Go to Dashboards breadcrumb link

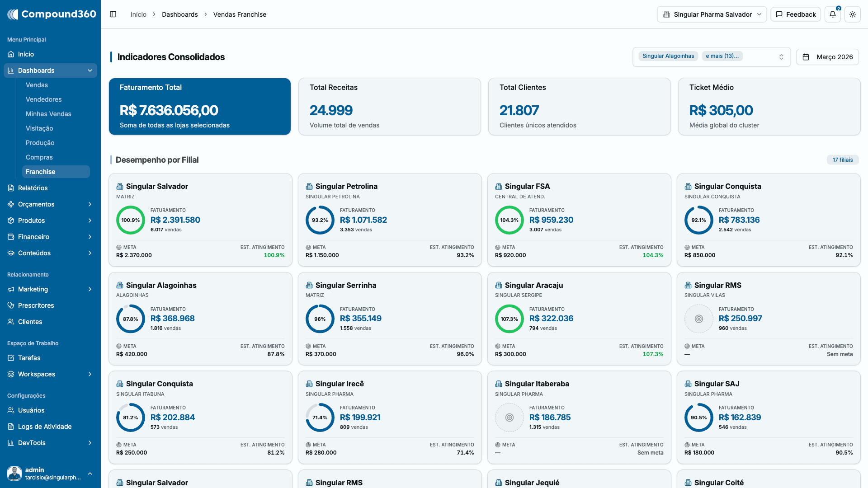coord(180,14)
